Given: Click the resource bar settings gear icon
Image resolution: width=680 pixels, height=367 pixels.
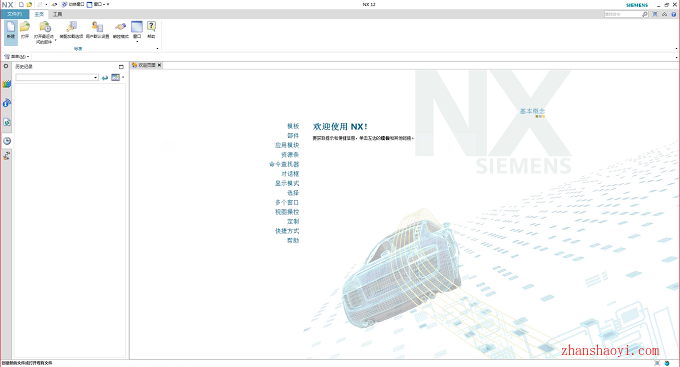Looking at the screenshot, I should (x=6, y=66).
